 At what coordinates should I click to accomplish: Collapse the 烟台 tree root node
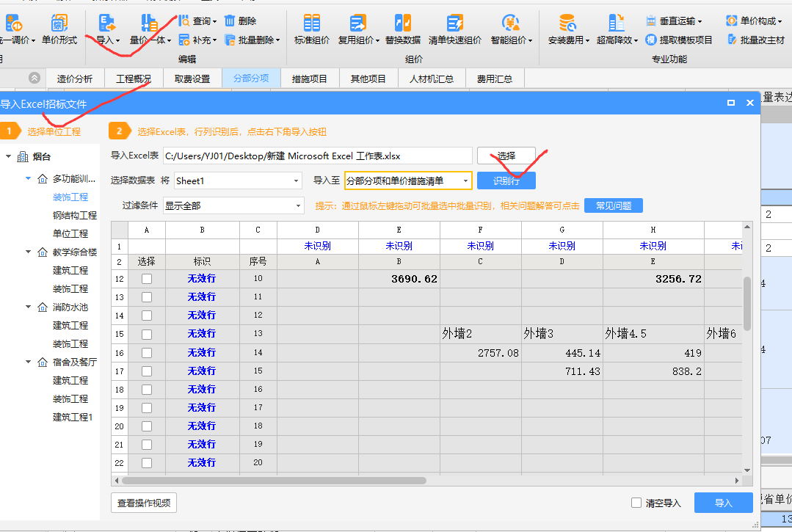click(9, 156)
